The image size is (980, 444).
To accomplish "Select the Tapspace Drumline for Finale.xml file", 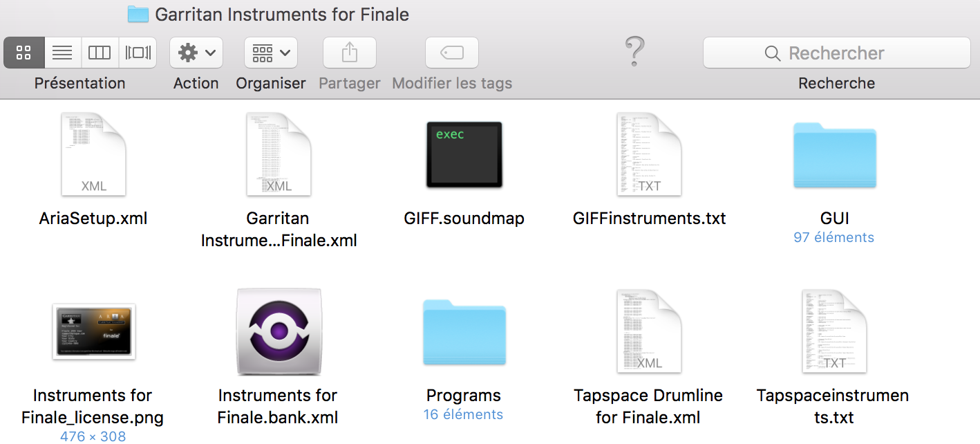I will coord(649,331).
